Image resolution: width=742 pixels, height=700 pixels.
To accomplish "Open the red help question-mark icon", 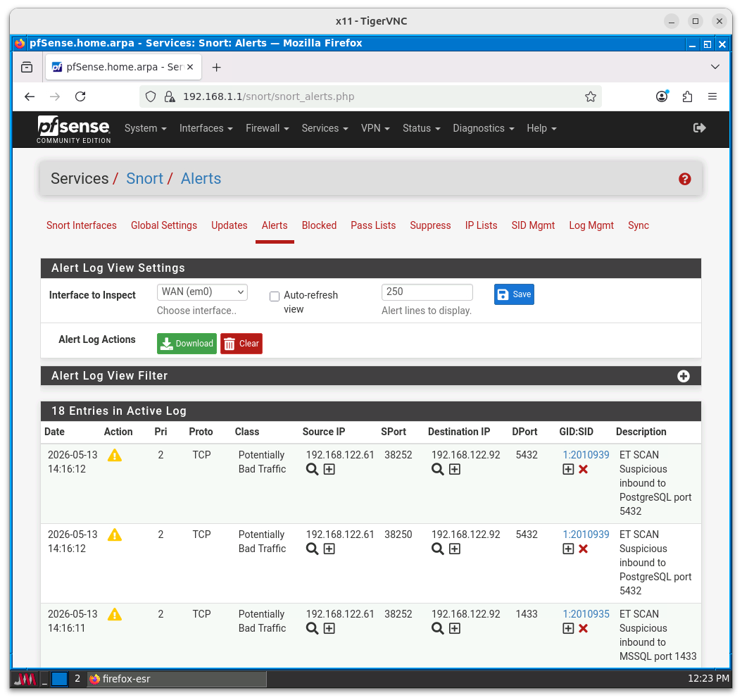I will click(685, 179).
